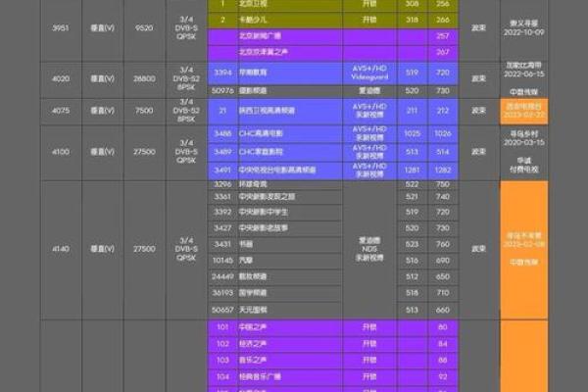Click the audio PID '1282'

coord(443,170)
